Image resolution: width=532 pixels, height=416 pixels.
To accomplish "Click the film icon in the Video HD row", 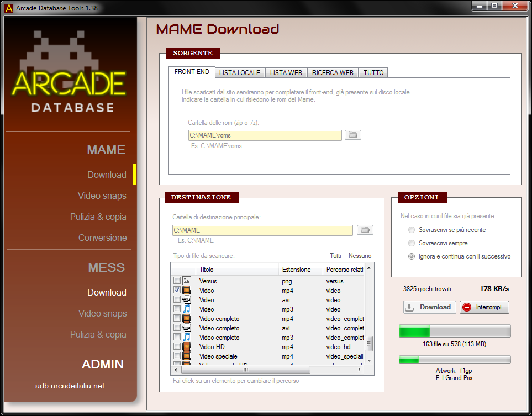I will point(187,347).
